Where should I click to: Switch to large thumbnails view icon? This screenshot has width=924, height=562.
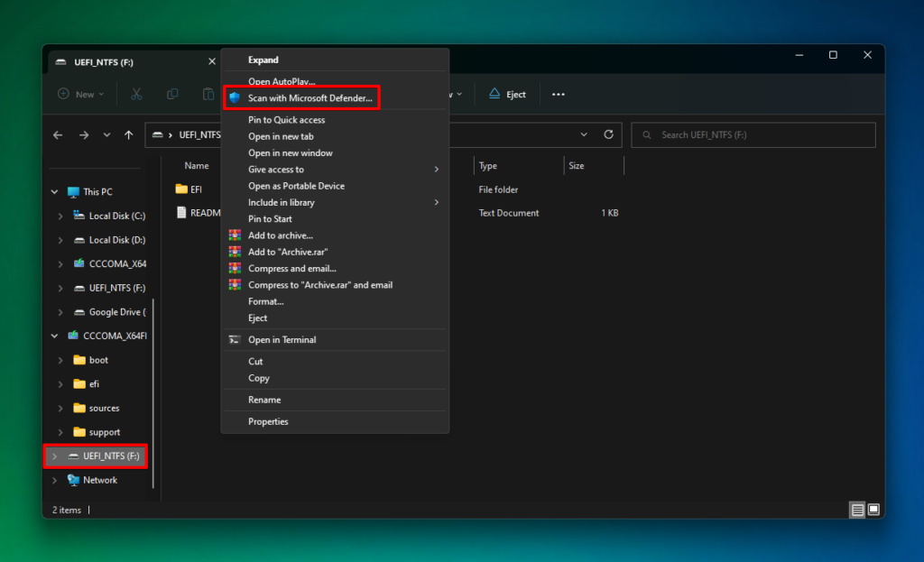click(x=873, y=510)
